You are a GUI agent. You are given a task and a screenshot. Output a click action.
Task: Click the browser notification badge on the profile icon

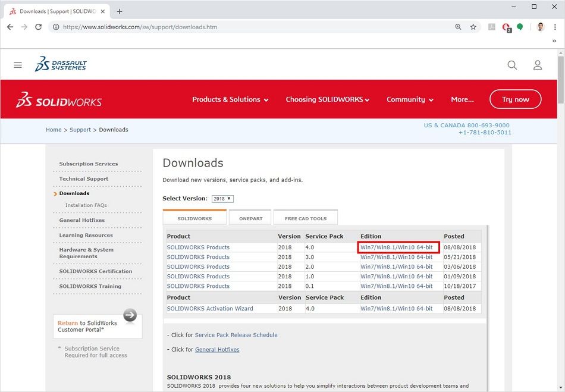pyautogui.click(x=509, y=29)
